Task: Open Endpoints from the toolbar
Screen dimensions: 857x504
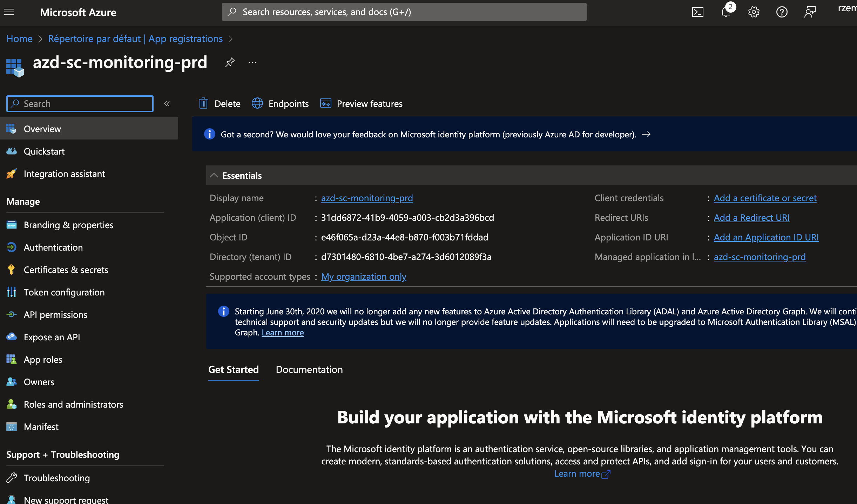Action: point(280,104)
